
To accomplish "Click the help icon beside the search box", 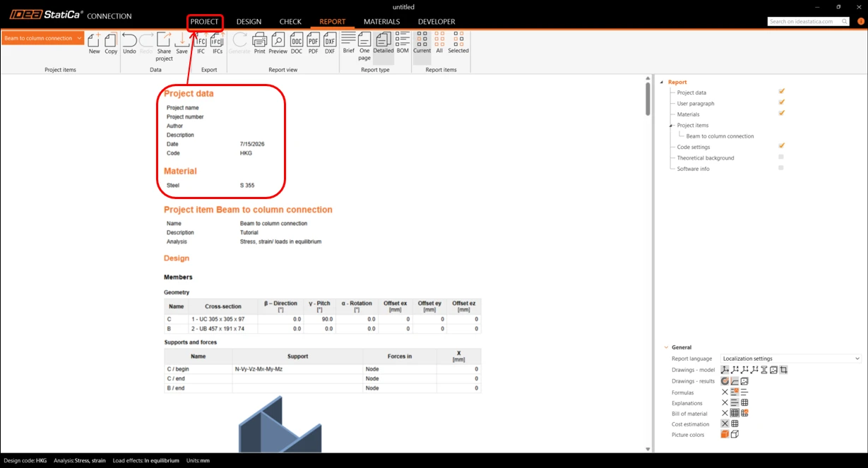I will pyautogui.click(x=861, y=21).
